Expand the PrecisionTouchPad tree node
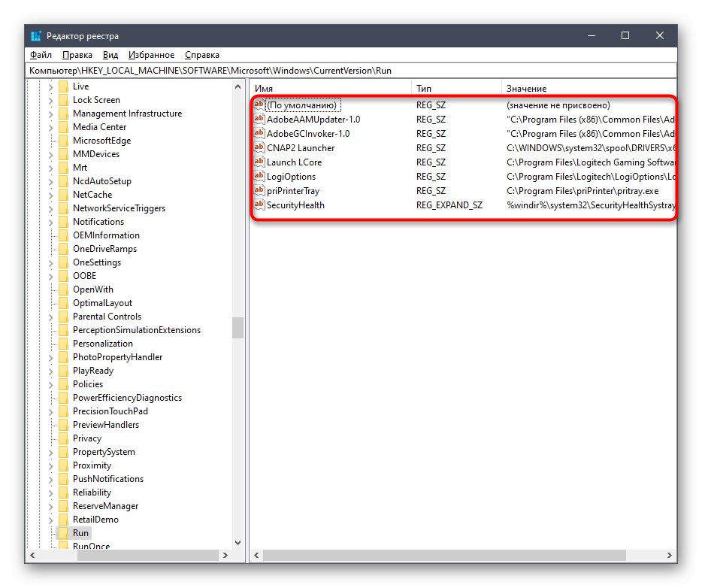 point(51,411)
